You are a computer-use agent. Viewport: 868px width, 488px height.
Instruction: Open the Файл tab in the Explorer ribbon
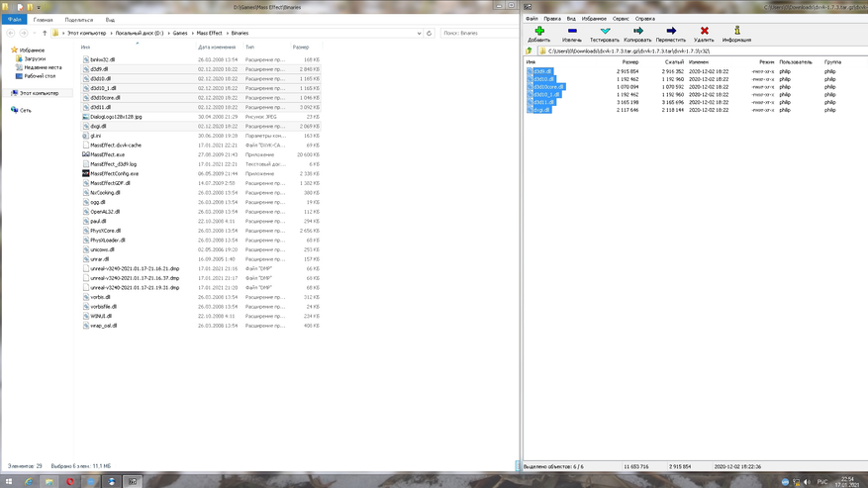point(15,20)
